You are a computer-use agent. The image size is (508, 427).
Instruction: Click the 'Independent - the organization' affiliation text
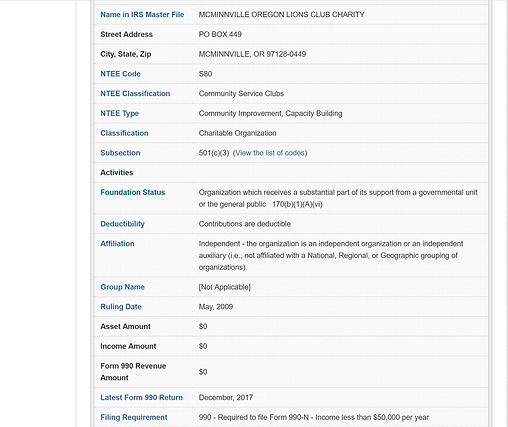(331, 255)
